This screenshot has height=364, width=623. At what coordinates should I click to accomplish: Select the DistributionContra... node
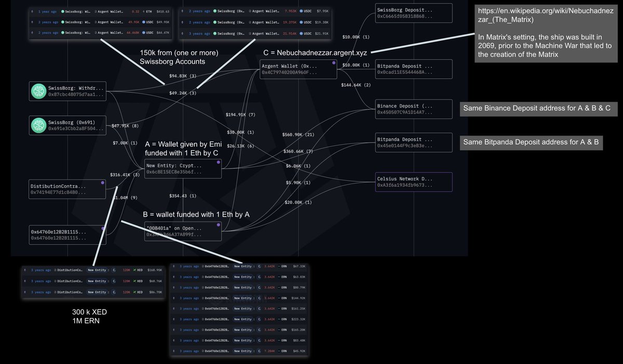point(67,189)
